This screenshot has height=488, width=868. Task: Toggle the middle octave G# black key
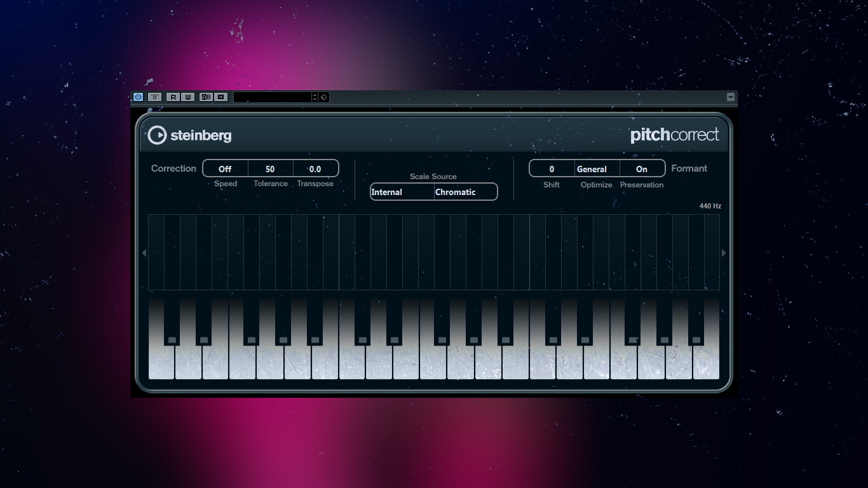pyautogui.click(x=473, y=322)
